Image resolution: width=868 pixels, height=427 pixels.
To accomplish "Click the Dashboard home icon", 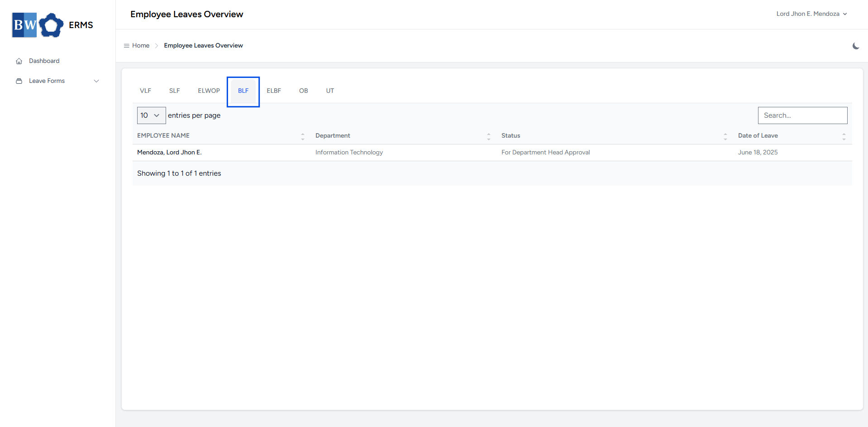I will click(19, 61).
